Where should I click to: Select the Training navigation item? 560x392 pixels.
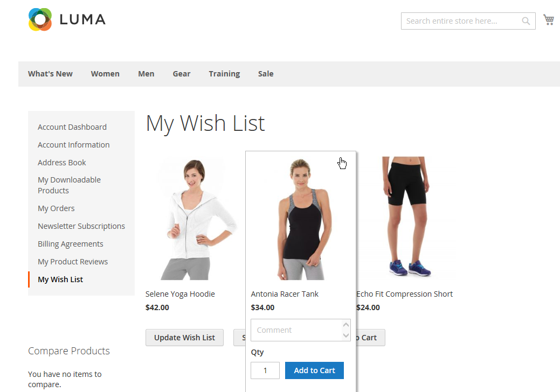(x=224, y=74)
